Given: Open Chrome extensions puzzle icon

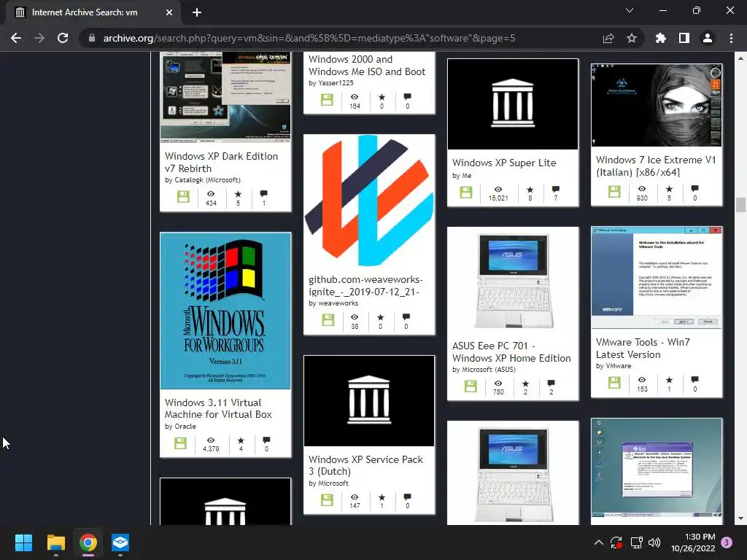Looking at the screenshot, I should (x=661, y=38).
